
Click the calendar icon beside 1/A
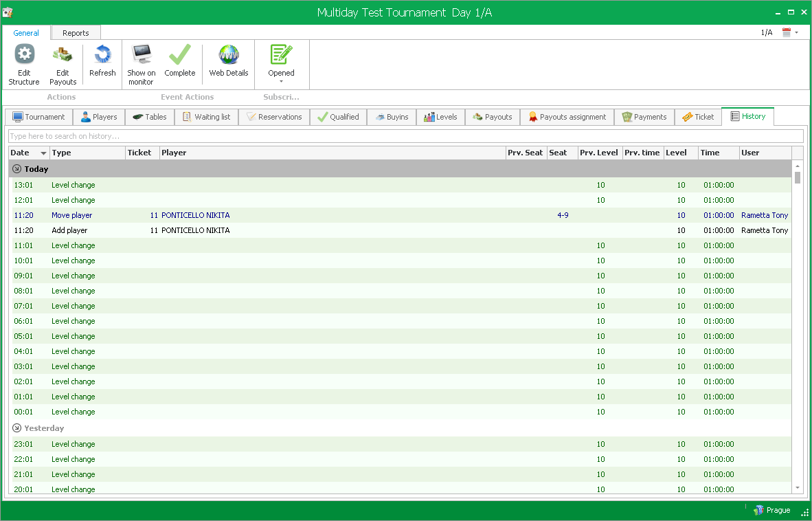click(x=787, y=32)
